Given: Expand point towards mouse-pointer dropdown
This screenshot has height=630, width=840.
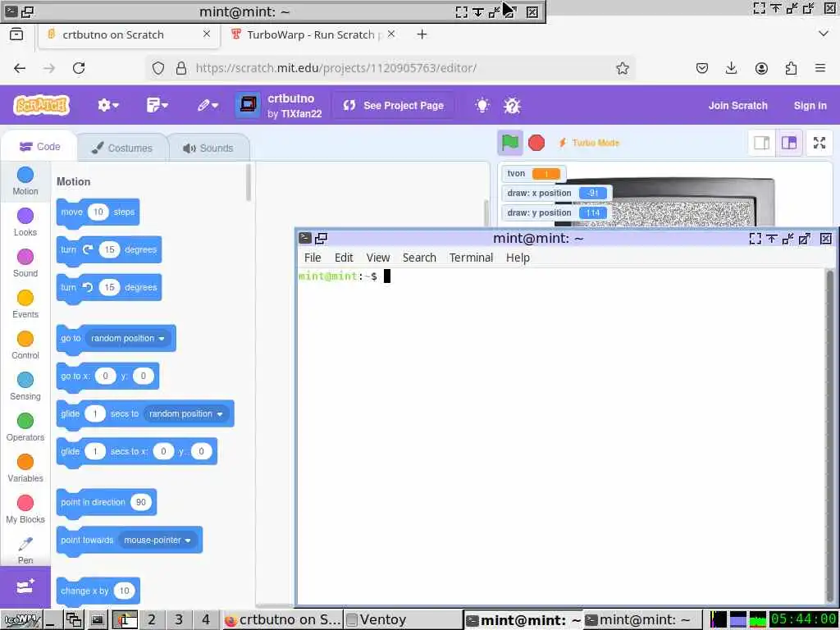Looking at the screenshot, I should pyautogui.click(x=157, y=540).
